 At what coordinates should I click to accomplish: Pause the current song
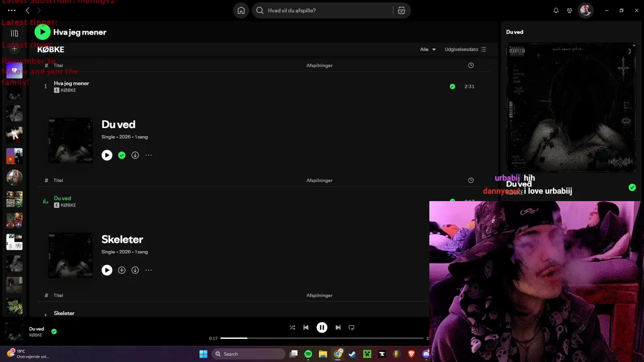tap(322, 327)
